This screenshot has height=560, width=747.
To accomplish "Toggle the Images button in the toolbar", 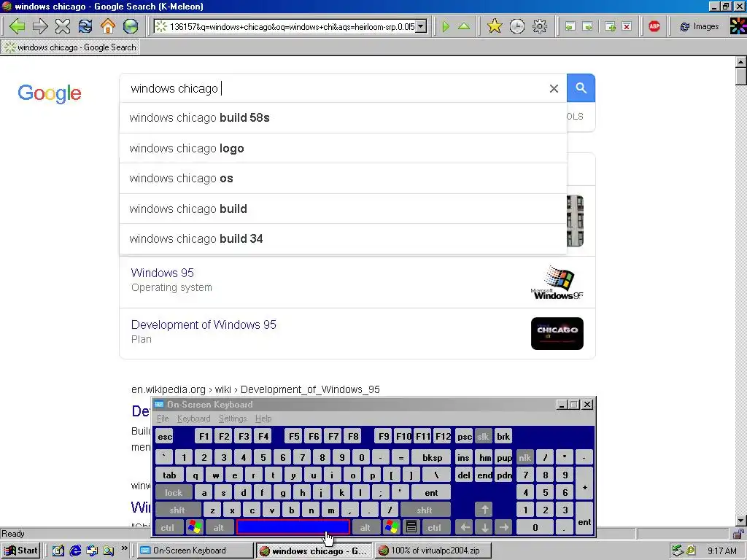I will tap(700, 27).
